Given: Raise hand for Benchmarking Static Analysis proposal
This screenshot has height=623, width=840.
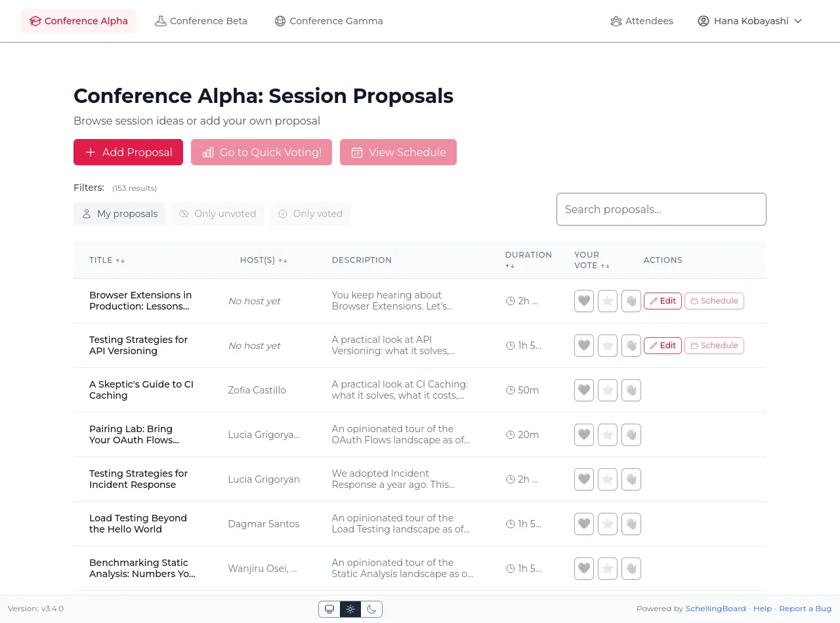Looking at the screenshot, I should point(631,569).
